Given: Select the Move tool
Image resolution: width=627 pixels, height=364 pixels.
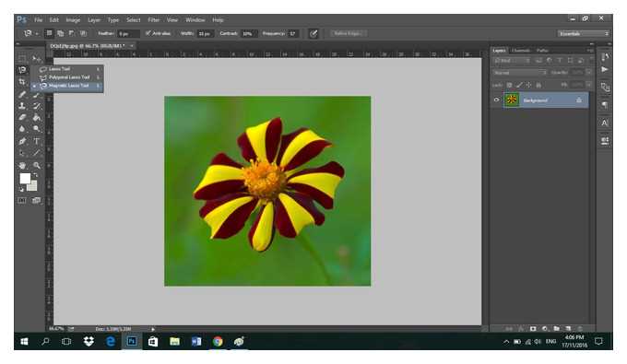Looking at the screenshot, I should (x=36, y=58).
